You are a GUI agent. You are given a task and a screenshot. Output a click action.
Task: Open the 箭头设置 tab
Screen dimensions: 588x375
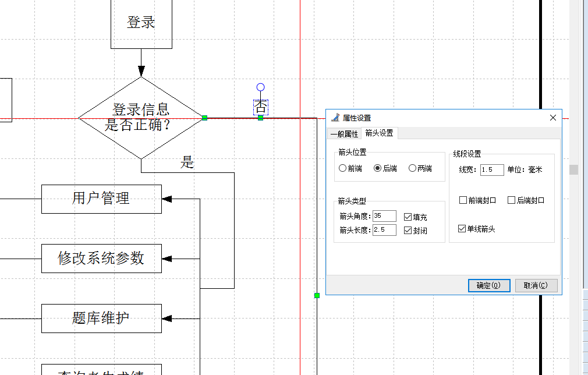pyautogui.click(x=379, y=133)
